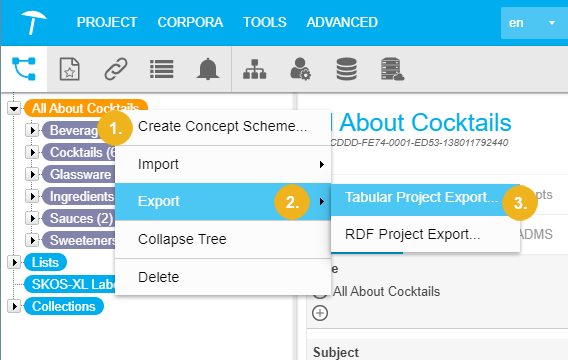The width and height of the screenshot is (568, 360).
Task: Select the Sauces (2) concept scheme
Action: pyautogui.click(x=79, y=218)
